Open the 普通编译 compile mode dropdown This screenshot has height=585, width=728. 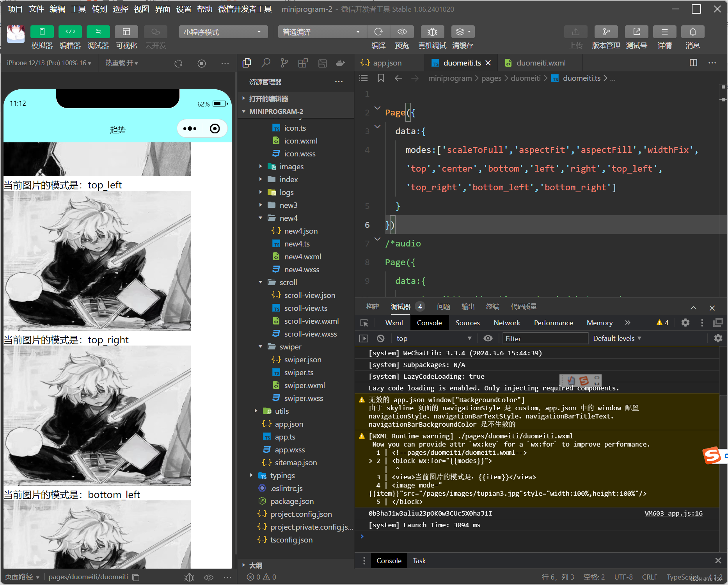(322, 32)
